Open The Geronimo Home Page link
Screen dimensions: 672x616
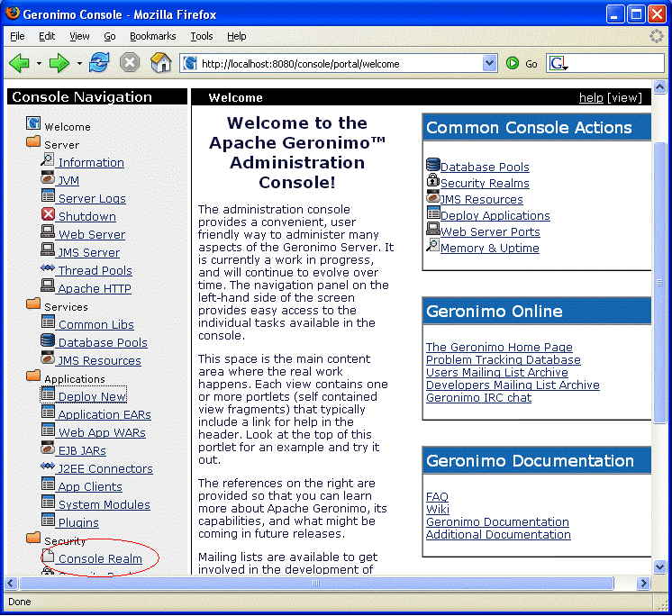pyautogui.click(x=499, y=347)
